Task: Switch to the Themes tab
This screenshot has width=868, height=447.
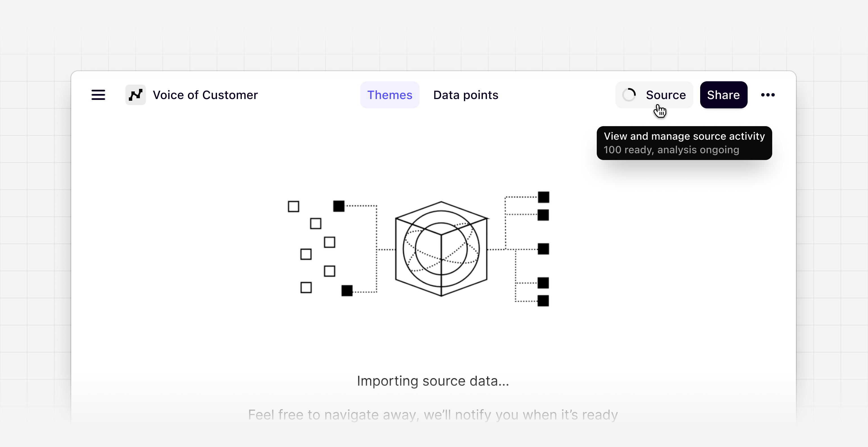Action: pos(390,95)
